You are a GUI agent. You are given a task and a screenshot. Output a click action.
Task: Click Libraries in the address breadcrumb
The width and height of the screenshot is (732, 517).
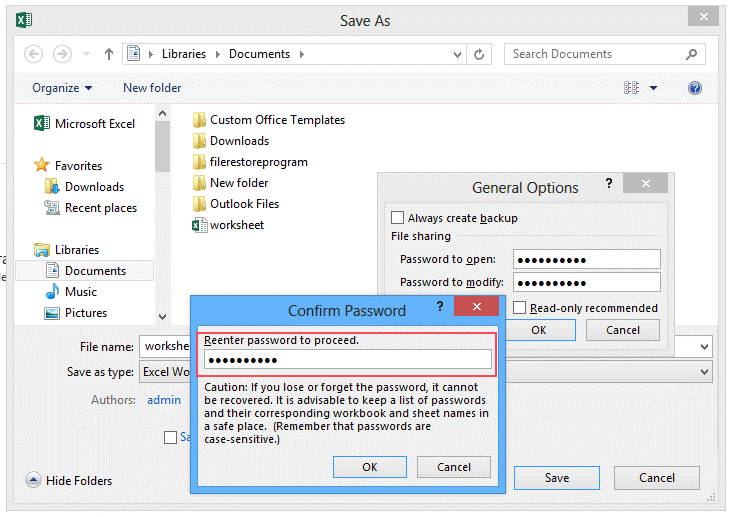point(184,54)
